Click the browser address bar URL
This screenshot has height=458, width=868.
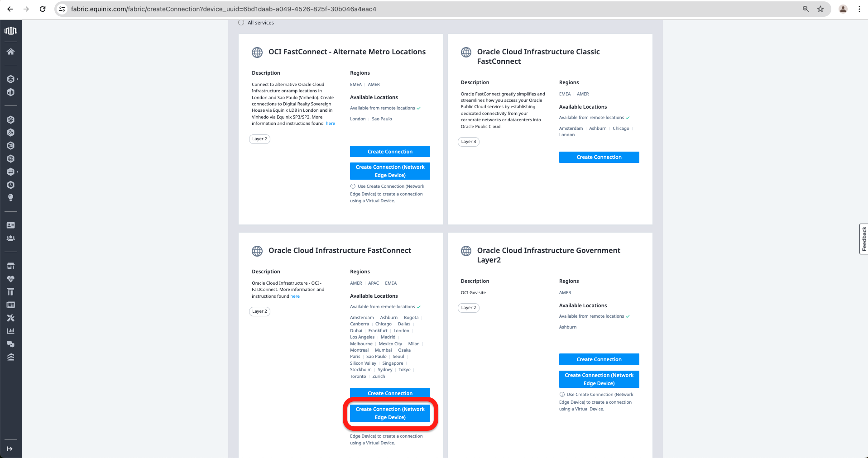point(224,9)
